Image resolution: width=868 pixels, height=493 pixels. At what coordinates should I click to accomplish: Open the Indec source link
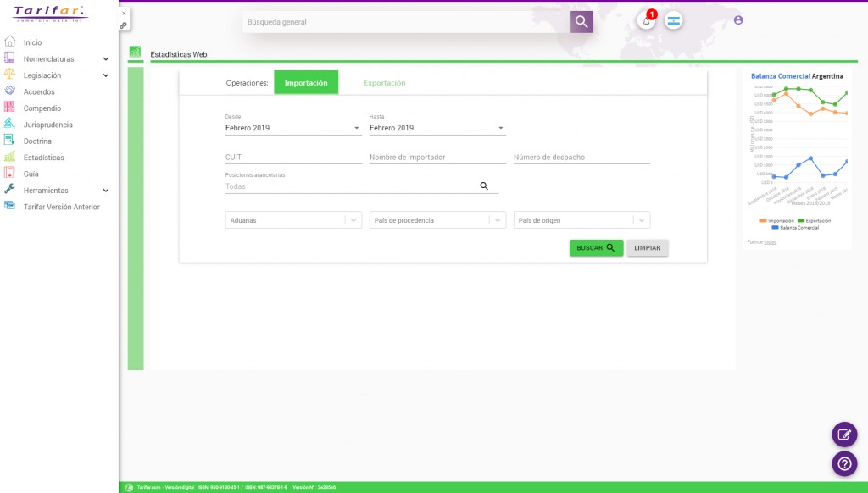[x=770, y=241]
